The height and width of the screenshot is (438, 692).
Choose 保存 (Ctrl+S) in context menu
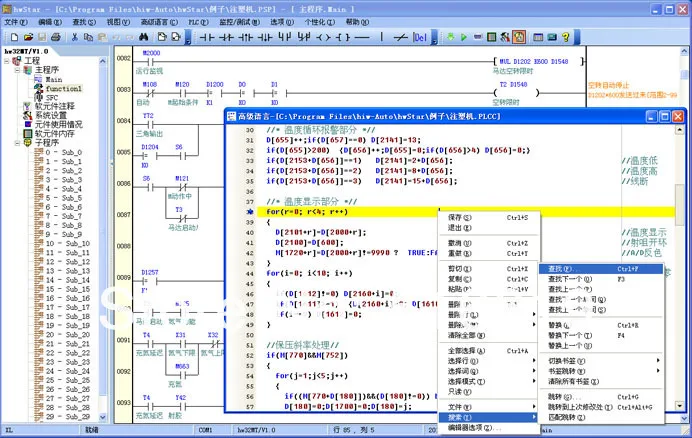click(489, 218)
